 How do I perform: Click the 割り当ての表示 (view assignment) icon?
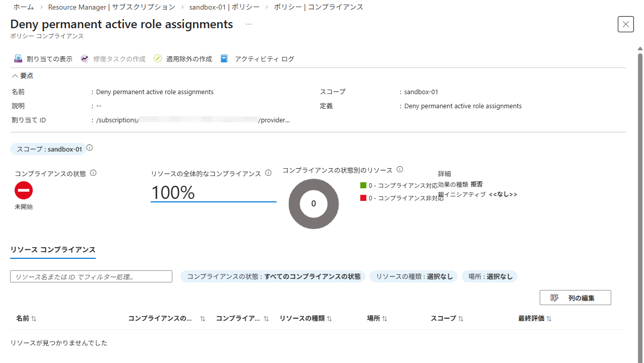tap(18, 58)
